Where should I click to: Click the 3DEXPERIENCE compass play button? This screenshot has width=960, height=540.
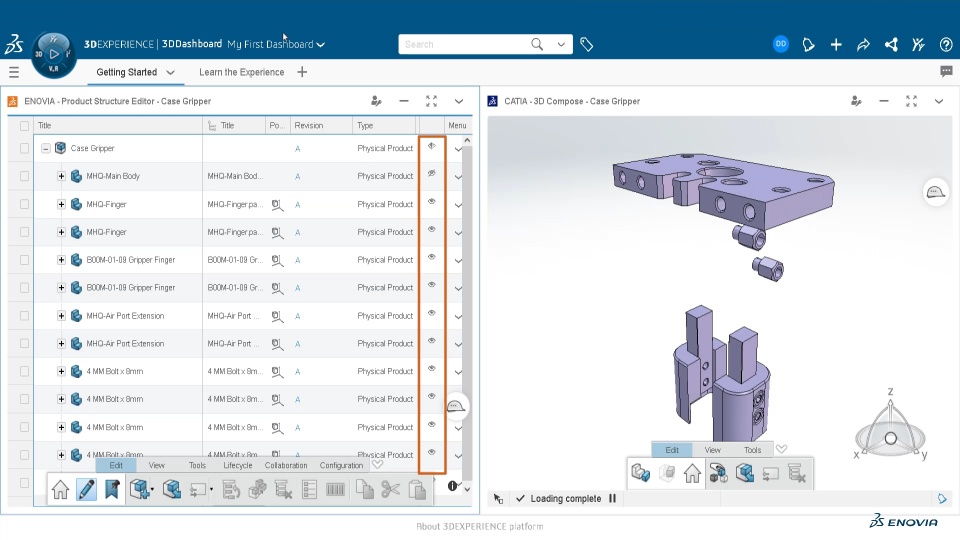[54, 54]
